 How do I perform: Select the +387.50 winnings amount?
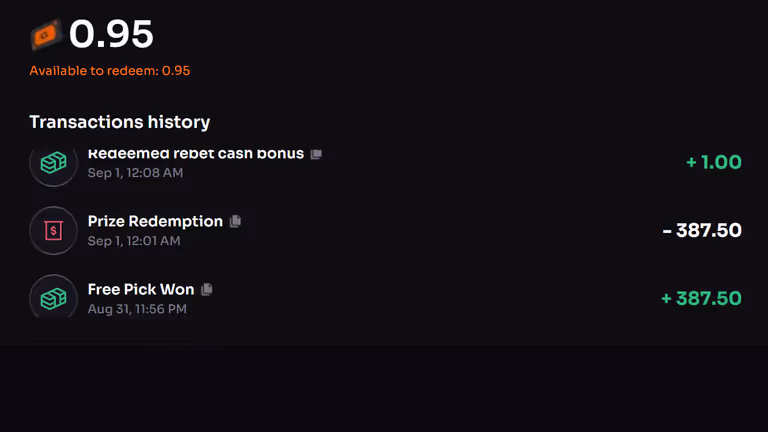coord(701,298)
